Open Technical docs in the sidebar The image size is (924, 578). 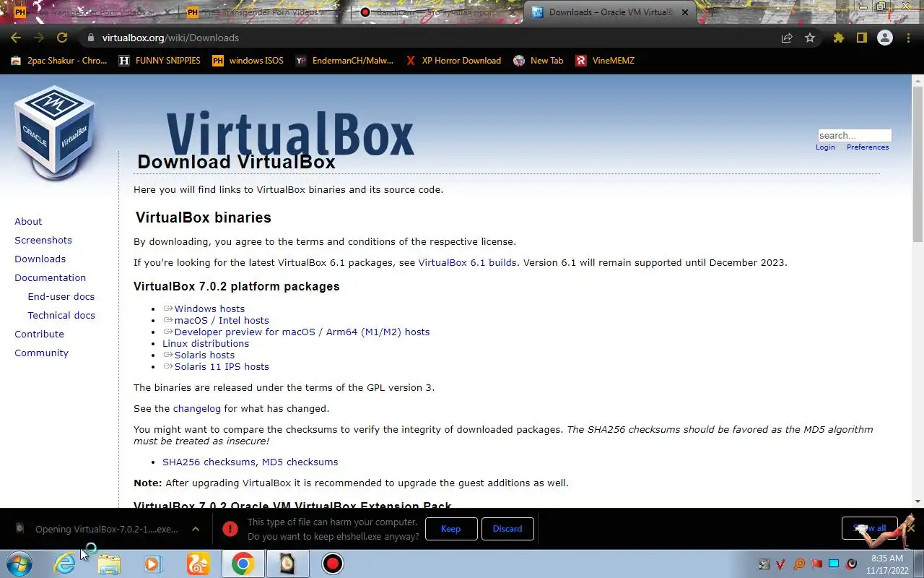61,315
